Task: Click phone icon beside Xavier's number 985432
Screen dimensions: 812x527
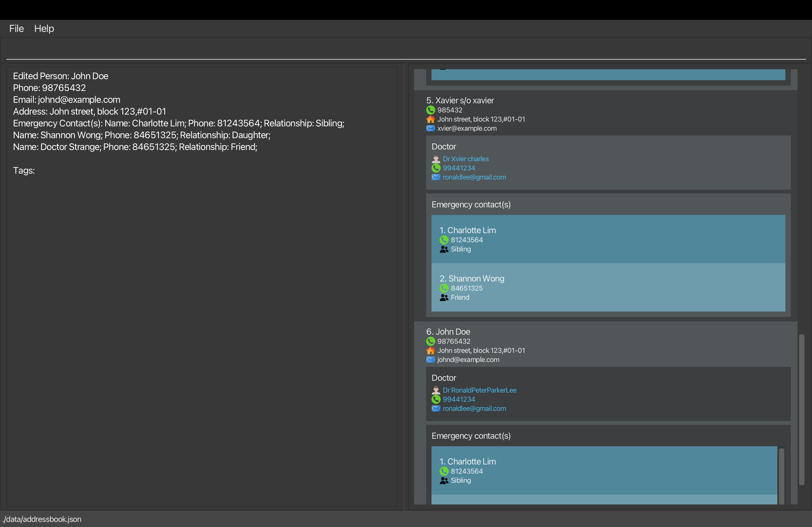Action: (x=430, y=110)
